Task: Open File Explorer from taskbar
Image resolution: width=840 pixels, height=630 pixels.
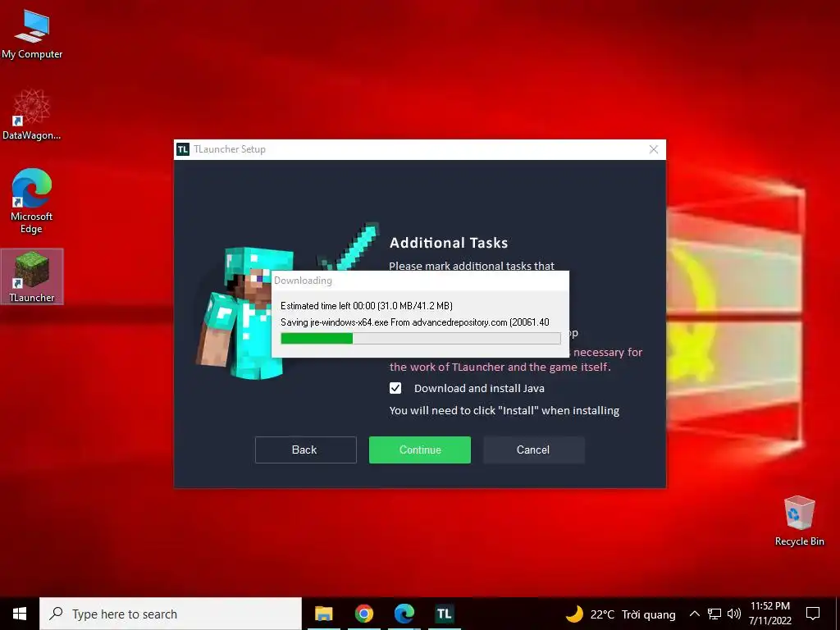Action: (323, 614)
